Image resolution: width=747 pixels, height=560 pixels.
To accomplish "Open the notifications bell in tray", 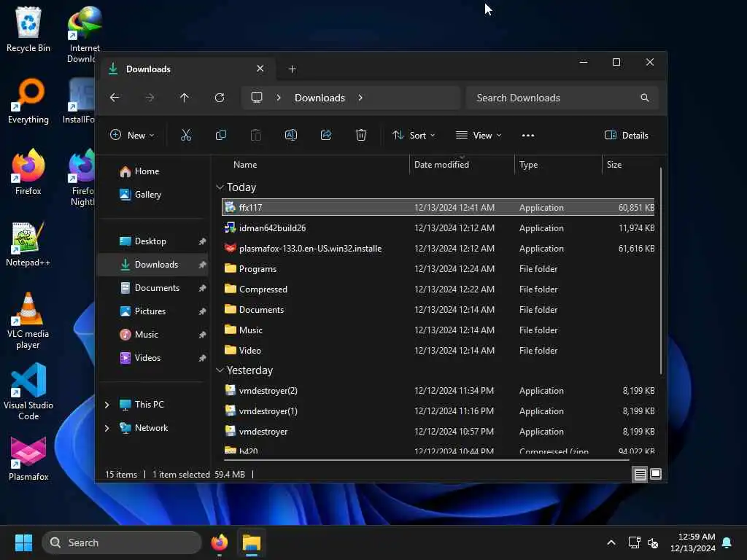I will coord(727,542).
